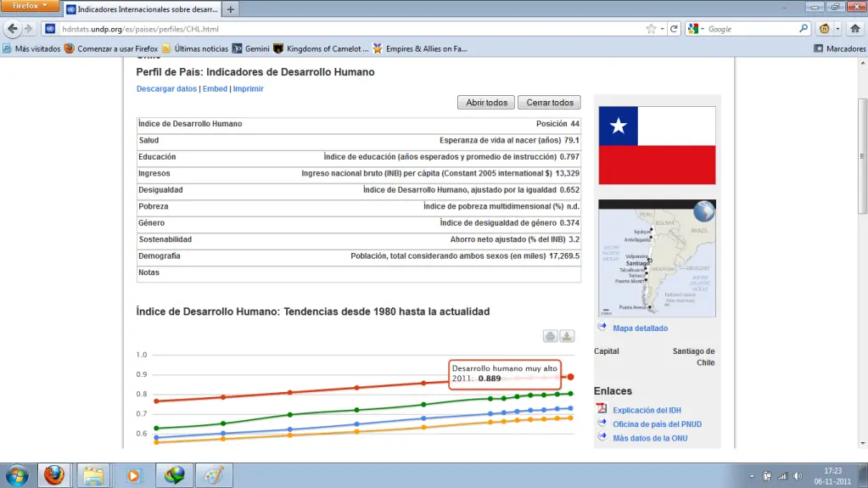Follow the Descargar datos link
This screenshot has width=868, height=488.
[x=166, y=88]
